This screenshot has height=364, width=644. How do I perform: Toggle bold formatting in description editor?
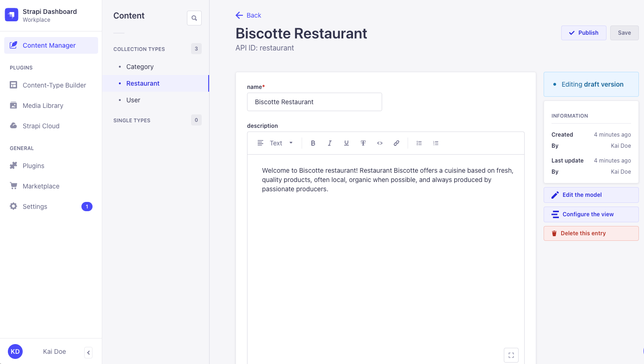[x=313, y=143]
